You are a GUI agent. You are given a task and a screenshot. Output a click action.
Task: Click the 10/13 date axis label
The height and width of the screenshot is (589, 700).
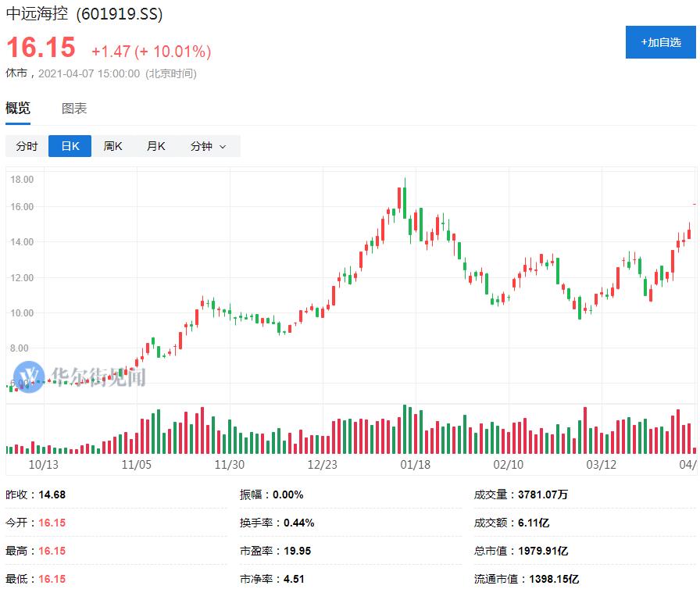(43, 465)
